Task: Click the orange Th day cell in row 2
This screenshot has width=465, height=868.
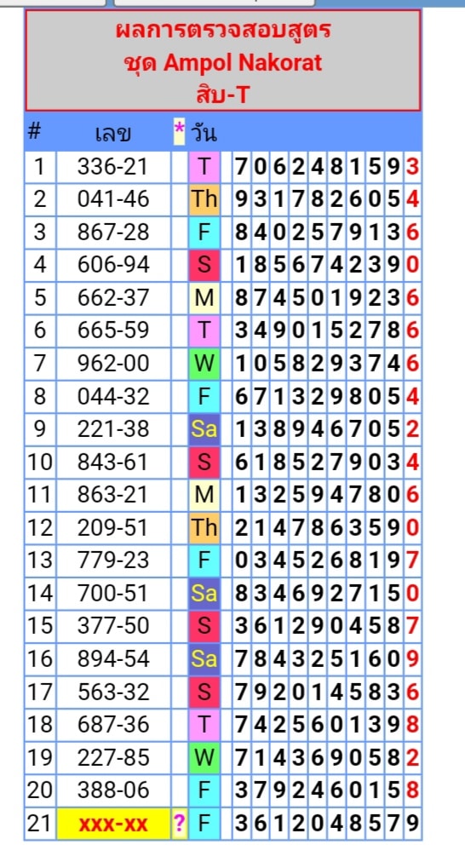Action: tap(204, 199)
